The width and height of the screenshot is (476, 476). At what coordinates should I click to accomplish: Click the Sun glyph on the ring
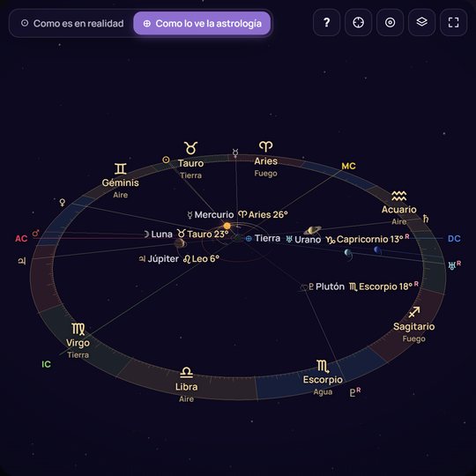click(x=166, y=160)
